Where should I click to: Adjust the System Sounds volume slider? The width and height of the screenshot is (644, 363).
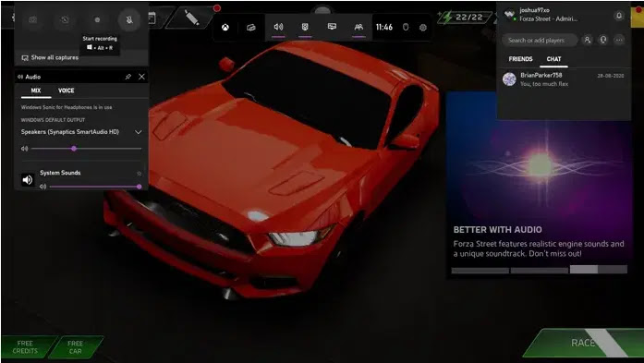tap(95, 187)
